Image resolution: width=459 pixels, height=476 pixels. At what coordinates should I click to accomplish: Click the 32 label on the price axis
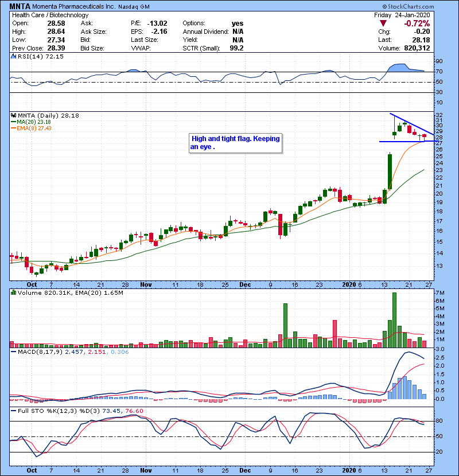coord(439,115)
